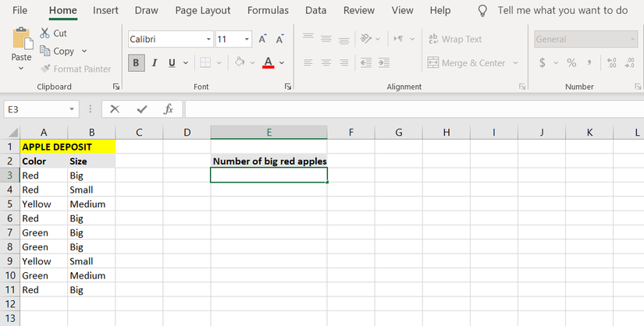Switch to the View tab
The height and width of the screenshot is (326, 644).
[403, 10]
